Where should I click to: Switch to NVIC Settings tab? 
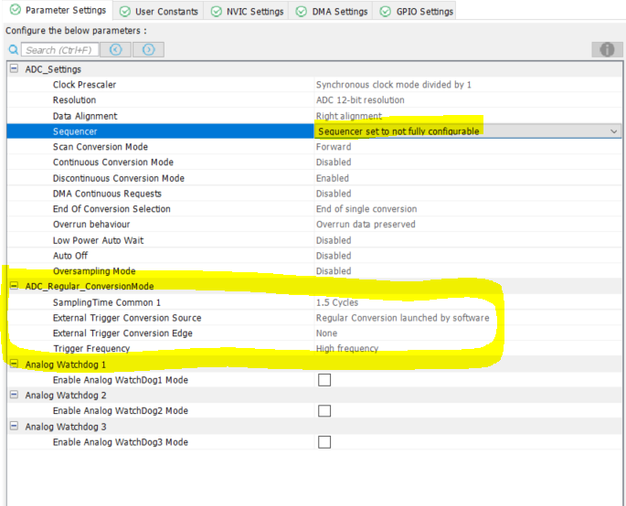(247, 11)
